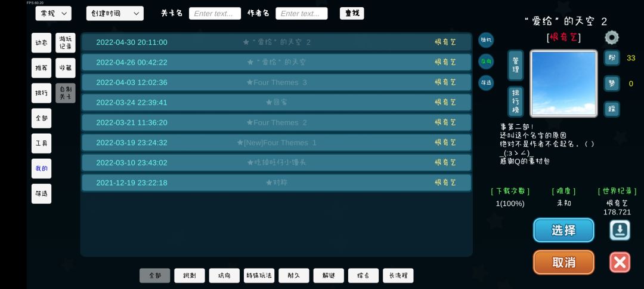Click the sky level thumbnail

(x=563, y=84)
